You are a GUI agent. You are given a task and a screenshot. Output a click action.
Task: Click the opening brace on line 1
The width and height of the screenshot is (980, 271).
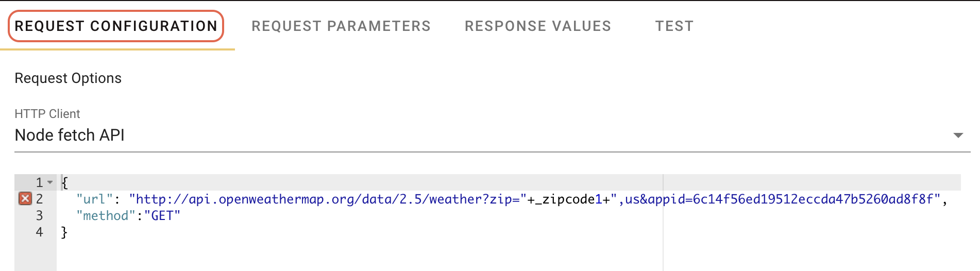pyautogui.click(x=64, y=183)
